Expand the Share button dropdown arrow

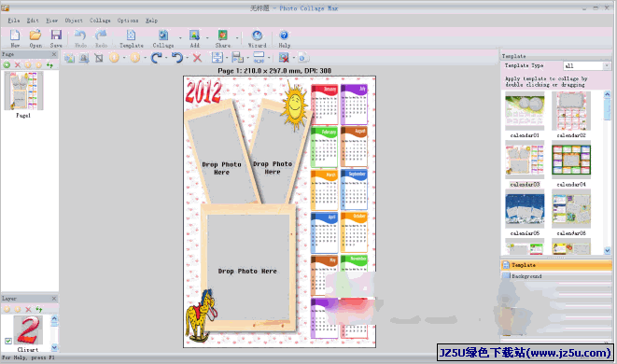tap(237, 38)
